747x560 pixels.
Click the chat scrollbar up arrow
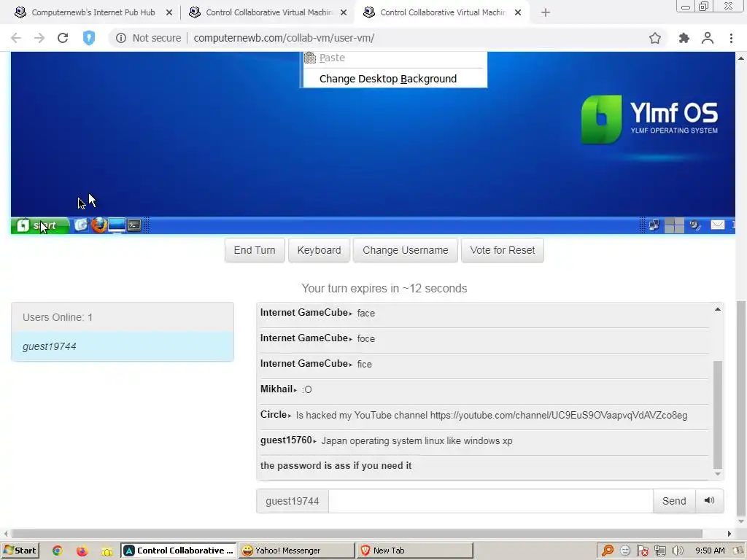point(718,309)
